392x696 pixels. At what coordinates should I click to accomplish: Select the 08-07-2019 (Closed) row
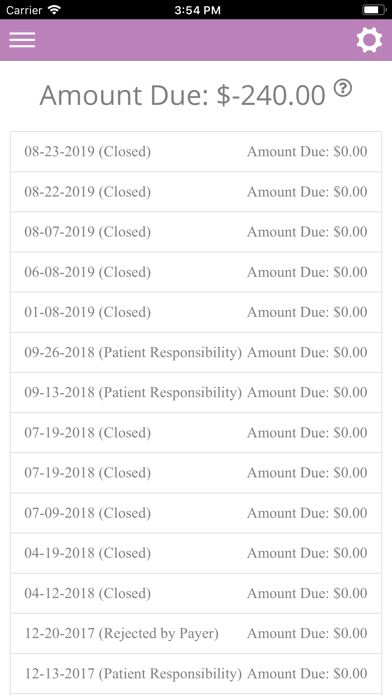coord(196,232)
